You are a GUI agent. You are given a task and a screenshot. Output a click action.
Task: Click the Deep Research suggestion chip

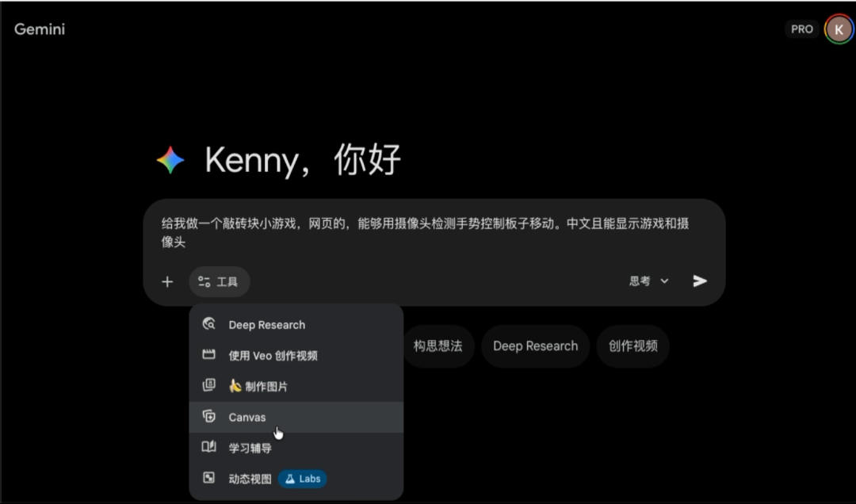tap(535, 346)
